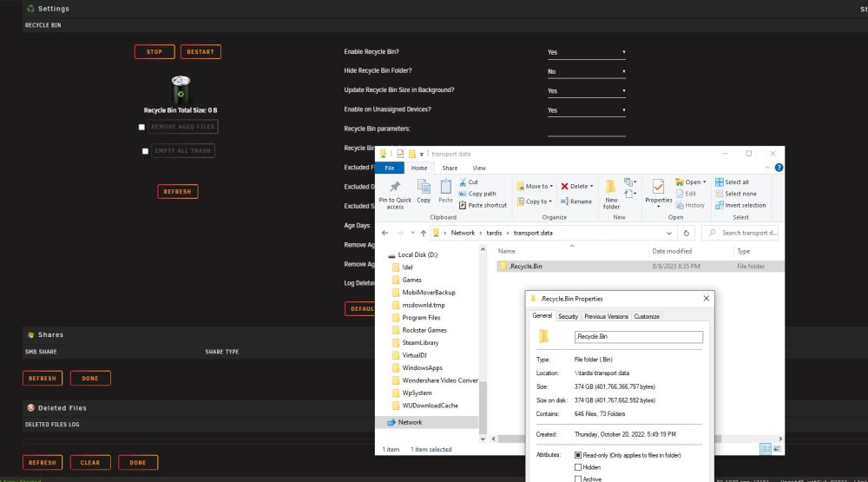Click the orange RESTART button
The height and width of the screenshot is (482, 868).
point(201,51)
